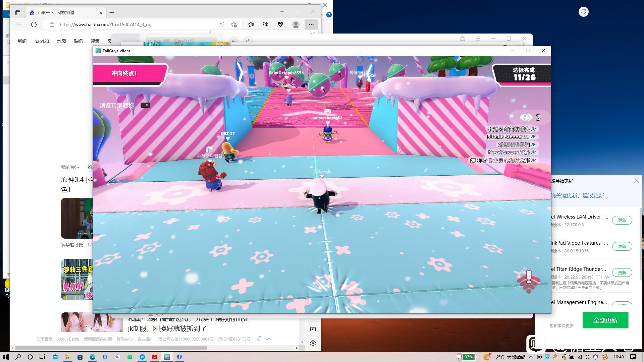Viewport: 644px width, 362px height.
Task: Open 贴吧 on the Baidu page
Action: [x=78, y=41]
